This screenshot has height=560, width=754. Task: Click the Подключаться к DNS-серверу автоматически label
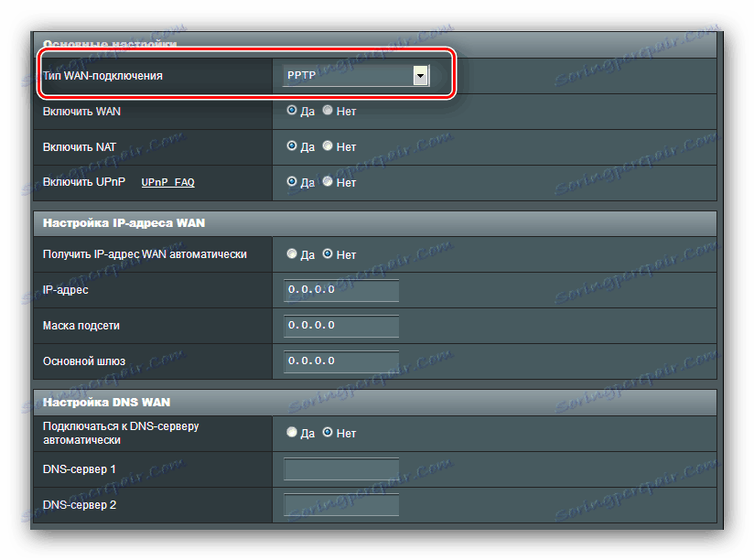121,433
